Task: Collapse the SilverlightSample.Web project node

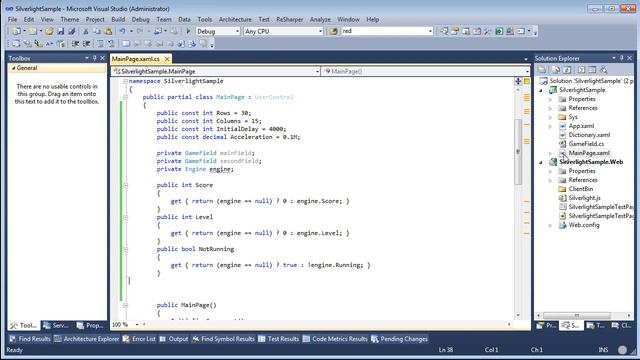Action: tap(541, 162)
